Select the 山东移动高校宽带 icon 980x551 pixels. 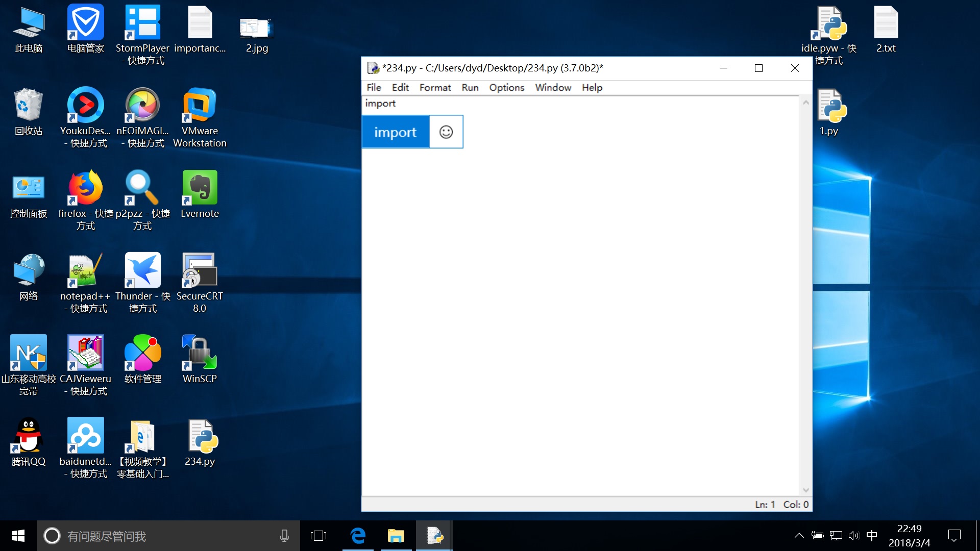[x=29, y=365]
